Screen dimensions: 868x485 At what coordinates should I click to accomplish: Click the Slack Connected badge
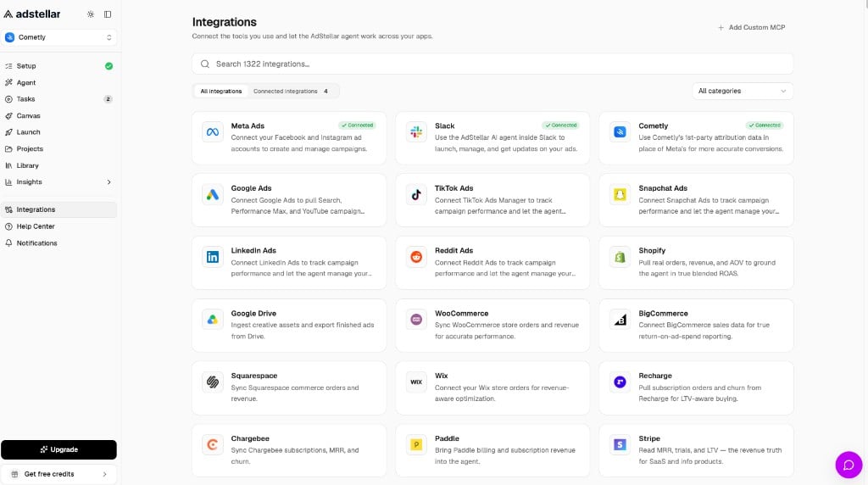(561, 125)
